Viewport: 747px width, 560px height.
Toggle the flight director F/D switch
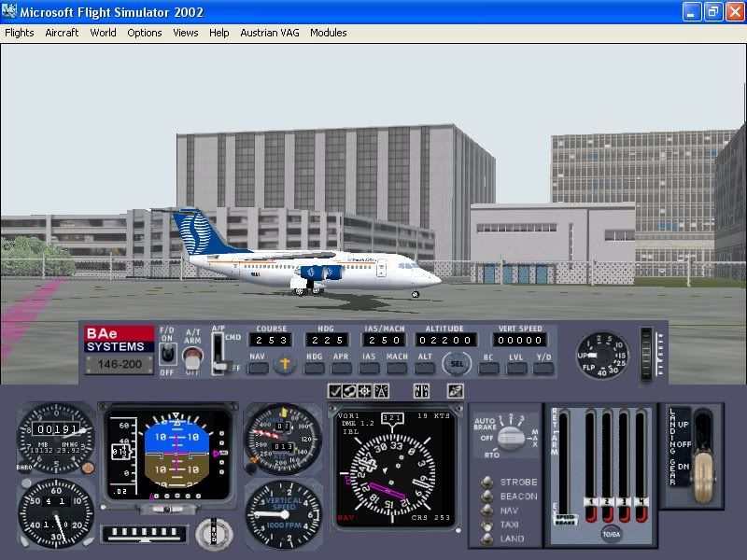pyautogui.click(x=167, y=353)
